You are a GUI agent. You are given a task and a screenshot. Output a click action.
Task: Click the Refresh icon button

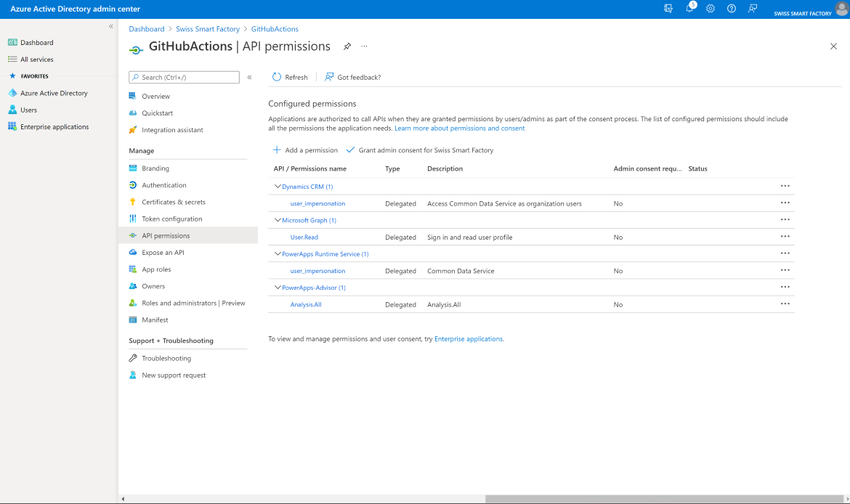click(277, 77)
